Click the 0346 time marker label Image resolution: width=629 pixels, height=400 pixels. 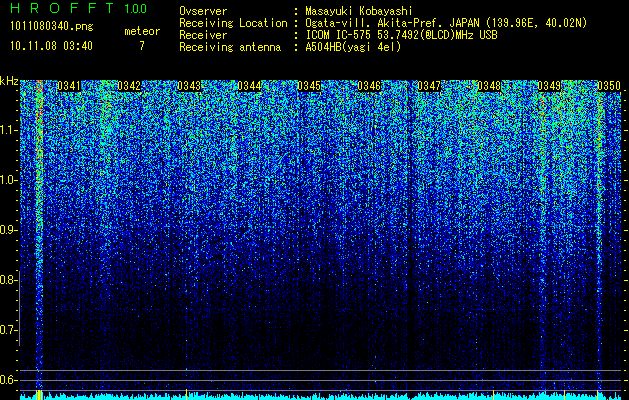[369, 86]
